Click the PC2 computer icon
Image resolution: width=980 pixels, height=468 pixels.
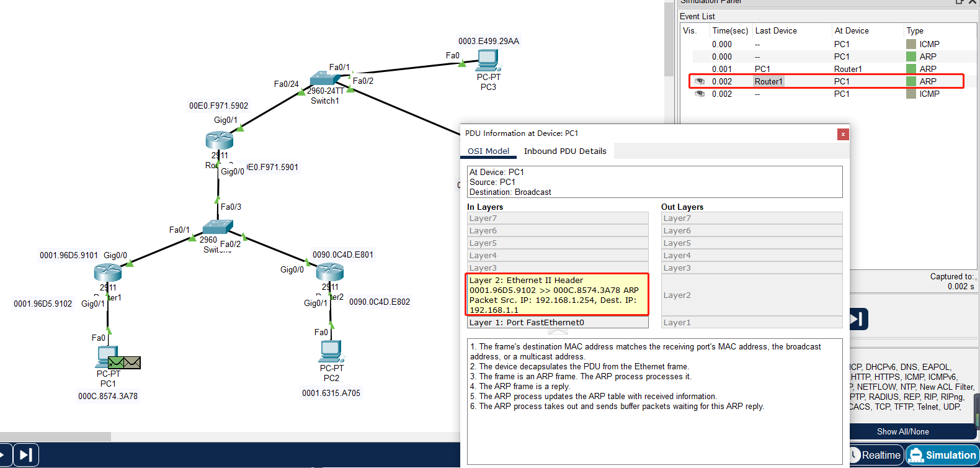(x=331, y=351)
